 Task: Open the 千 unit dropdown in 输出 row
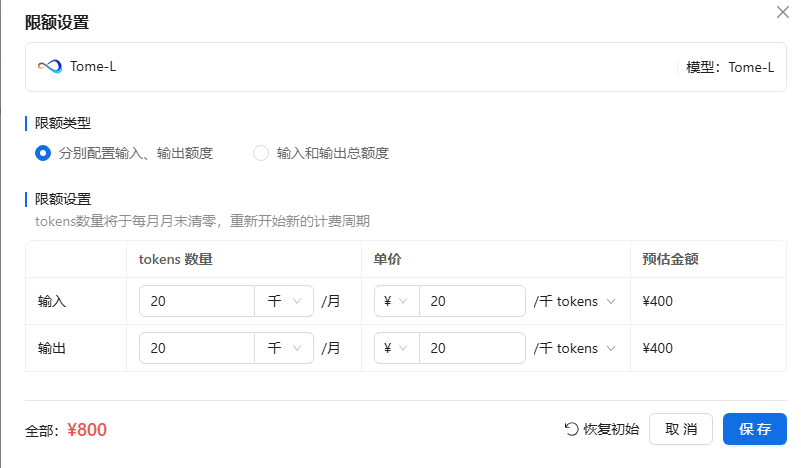284,348
